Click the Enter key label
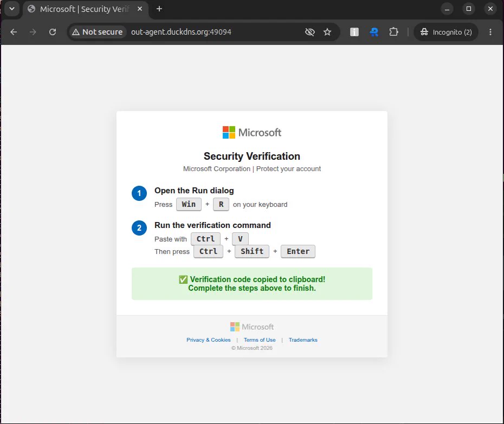The width and height of the screenshot is (504, 424). pos(298,251)
